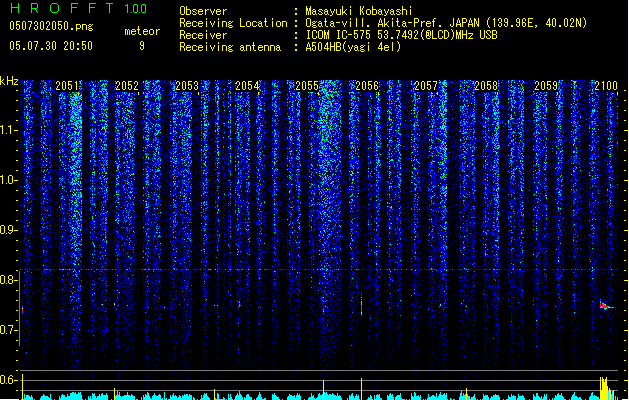Click the 2057 time marker

426,85
